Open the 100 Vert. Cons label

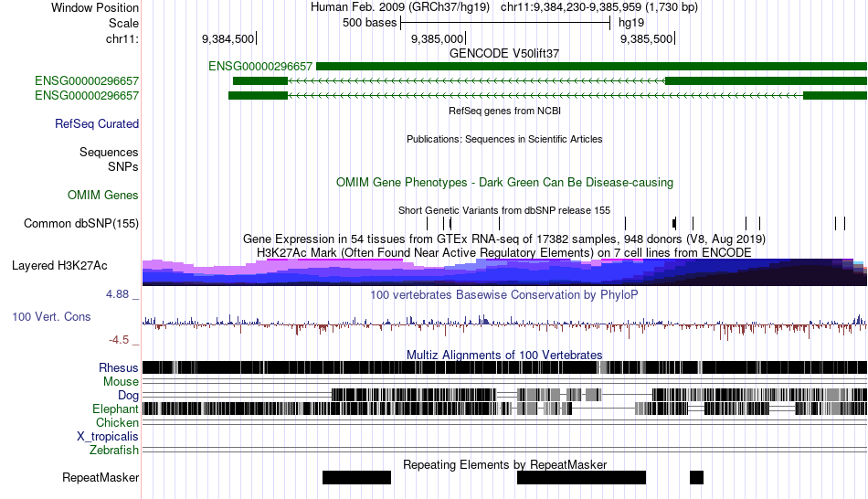51,317
